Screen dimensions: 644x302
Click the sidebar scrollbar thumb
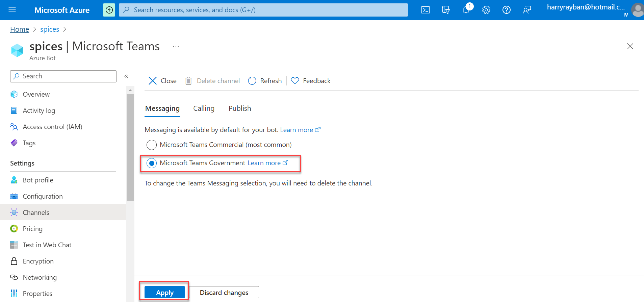click(x=130, y=148)
